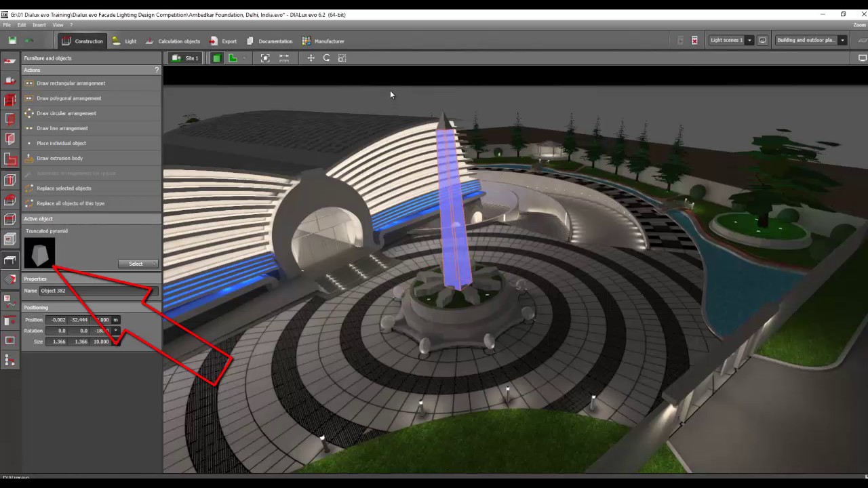Viewport: 868px width, 488px height.
Task: Select the ceiling sidebar tool
Action: click(x=10, y=219)
